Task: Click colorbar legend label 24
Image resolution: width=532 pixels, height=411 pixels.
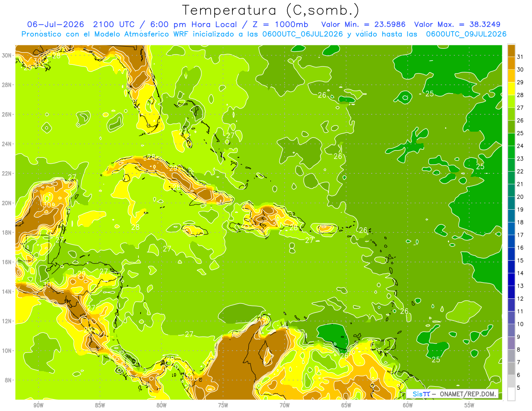Action: [x=520, y=146]
